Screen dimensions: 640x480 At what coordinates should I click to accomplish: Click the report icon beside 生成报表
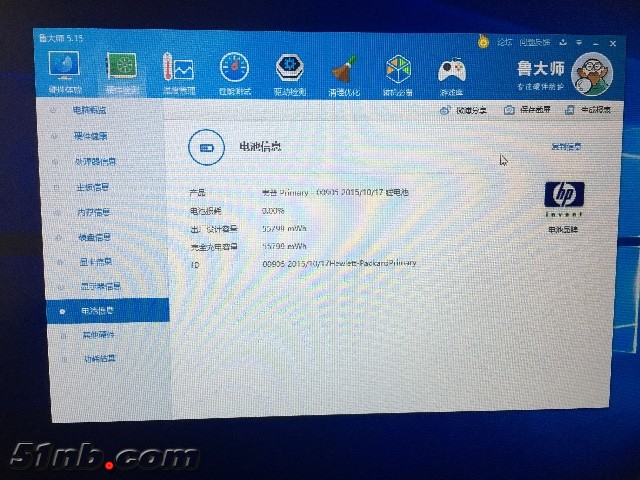pos(569,110)
